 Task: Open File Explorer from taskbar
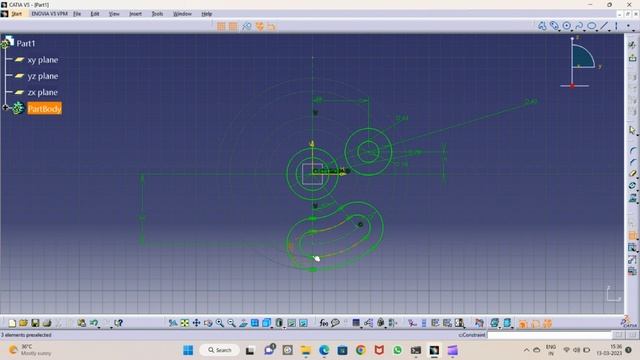point(306,350)
